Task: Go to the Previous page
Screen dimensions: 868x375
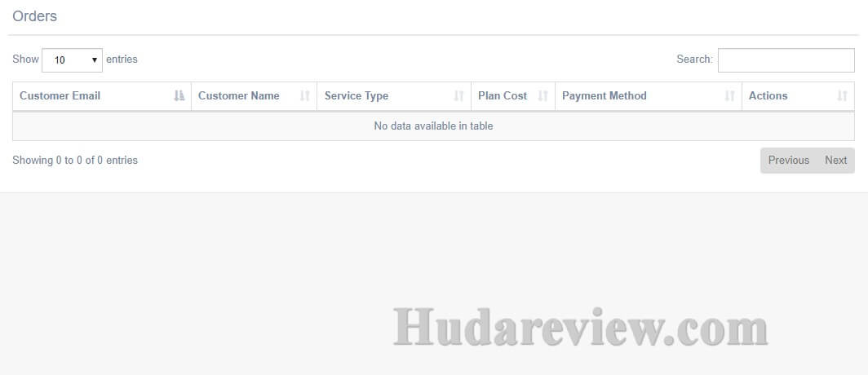Action: [789, 161]
